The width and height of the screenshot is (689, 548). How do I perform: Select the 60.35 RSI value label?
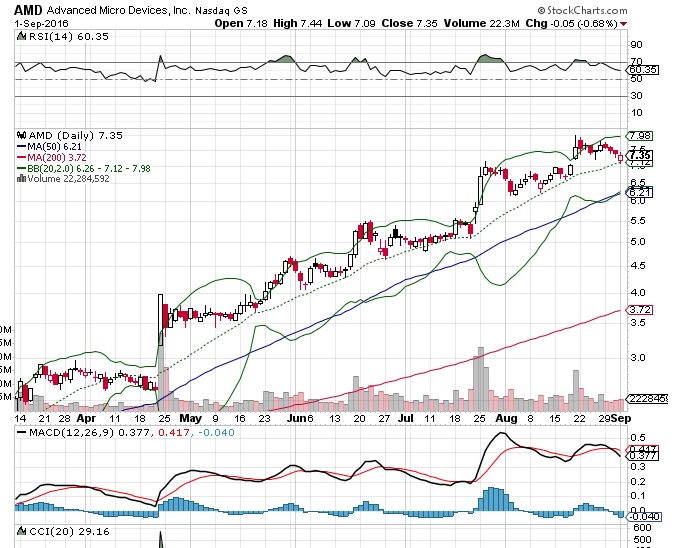pos(639,70)
